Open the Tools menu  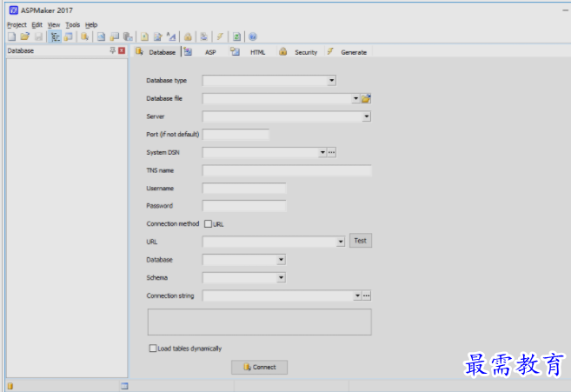coord(72,25)
